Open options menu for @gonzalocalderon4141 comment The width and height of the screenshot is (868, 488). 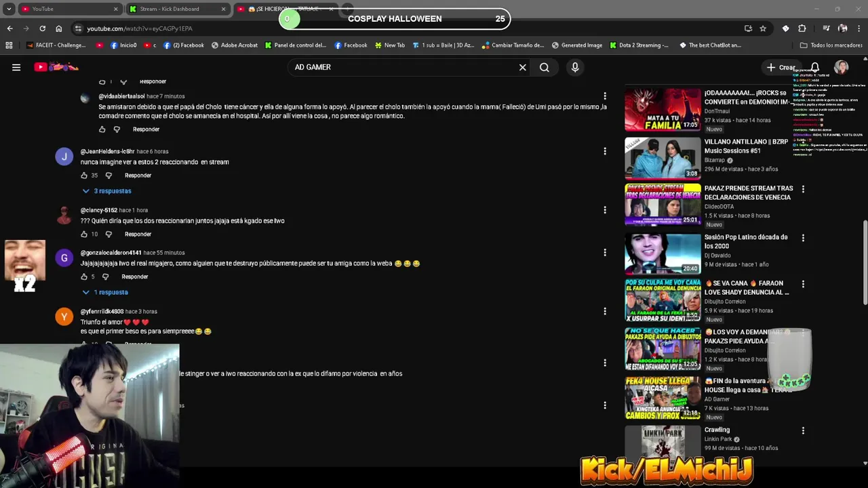(x=605, y=253)
